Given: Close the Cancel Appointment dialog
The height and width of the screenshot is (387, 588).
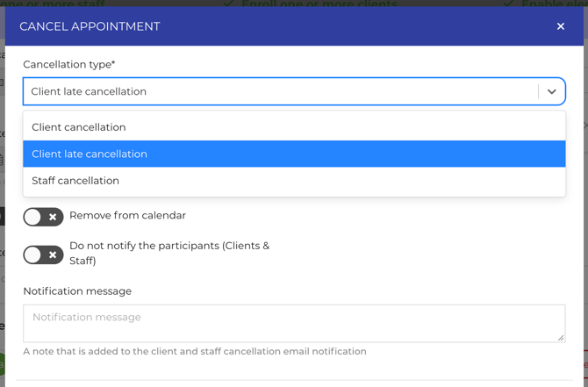Looking at the screenshot, I should coord(560,26).
